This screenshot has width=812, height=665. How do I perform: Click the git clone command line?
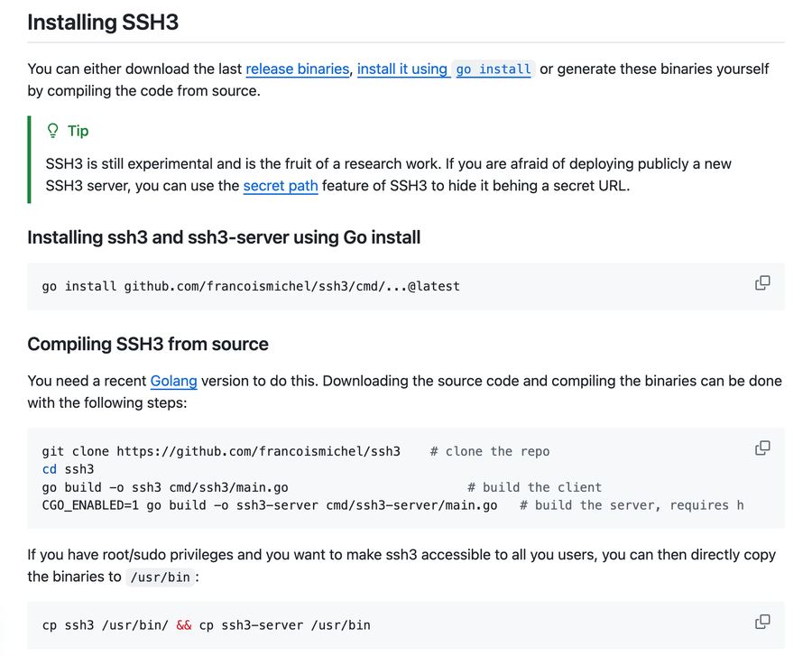point(221,451)
